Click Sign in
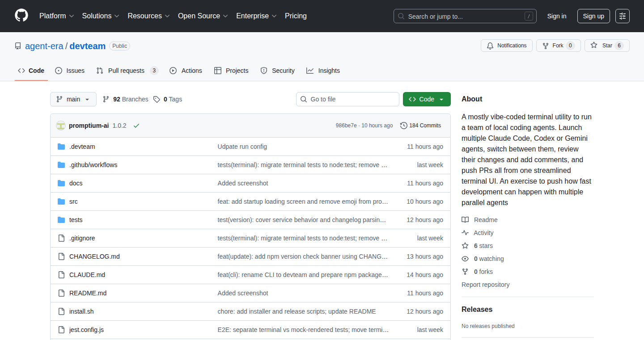The image size is (644, 340). click(557, 16)
